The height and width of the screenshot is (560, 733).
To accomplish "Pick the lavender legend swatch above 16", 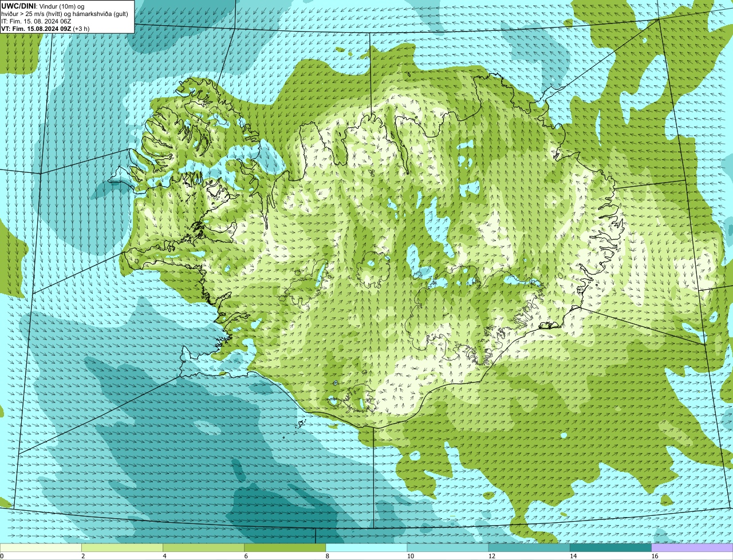I will click(x=692, y=548).
